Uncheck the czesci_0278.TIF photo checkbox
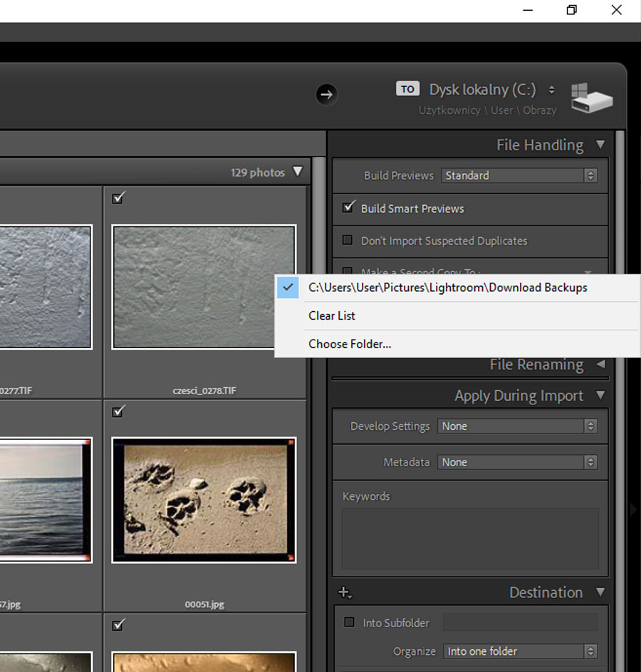 118,199
